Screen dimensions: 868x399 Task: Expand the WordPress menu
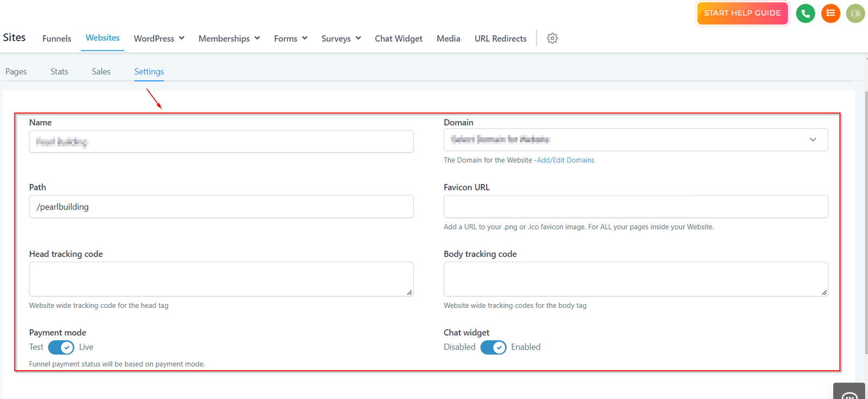pos(159,39)
